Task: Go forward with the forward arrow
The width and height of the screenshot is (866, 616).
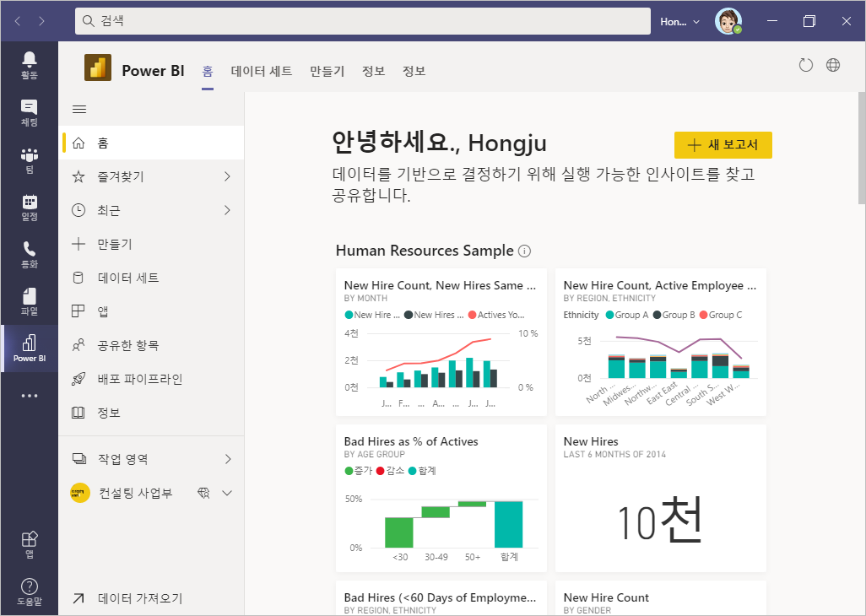Action: 42,21
